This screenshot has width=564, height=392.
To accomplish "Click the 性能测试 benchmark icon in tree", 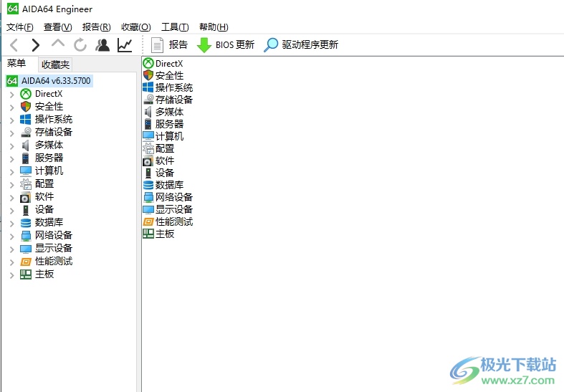I will [x=26, y=262].
